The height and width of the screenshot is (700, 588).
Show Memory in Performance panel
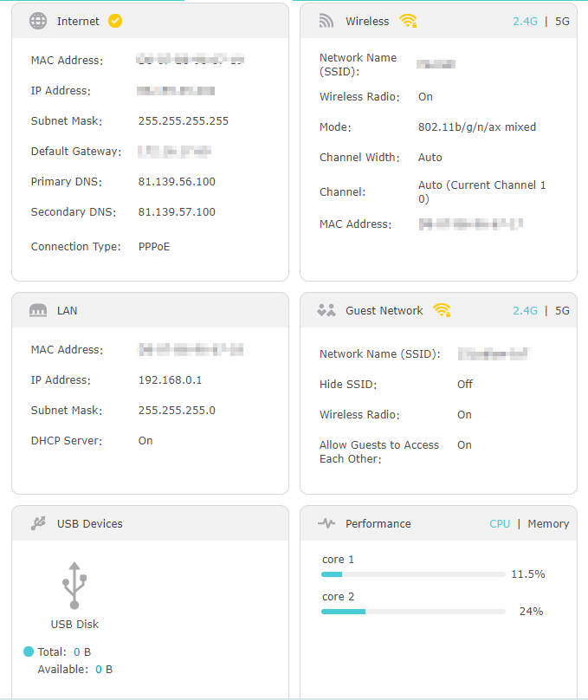pyautogui.click(x=548, y=523)
